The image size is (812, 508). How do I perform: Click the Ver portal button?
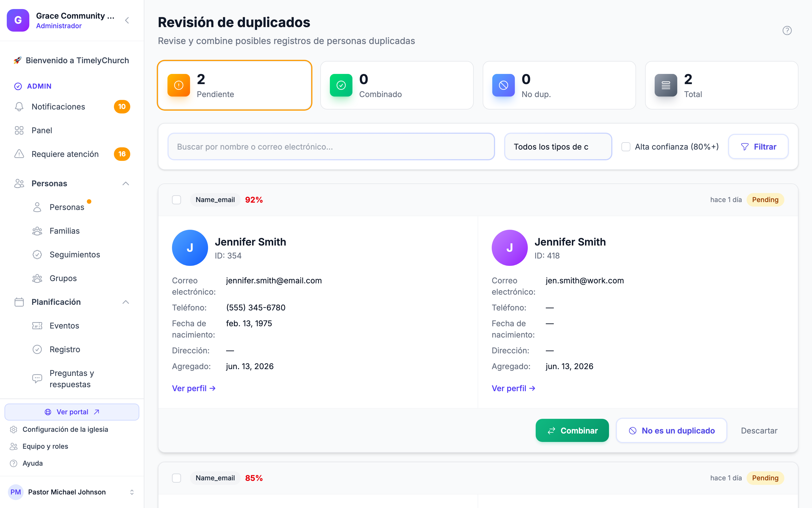pyautogui.click(x=72, y=412)
